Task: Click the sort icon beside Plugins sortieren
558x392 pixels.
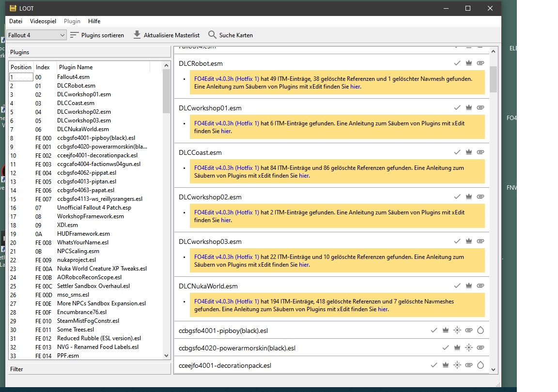Action: [74, 35]
